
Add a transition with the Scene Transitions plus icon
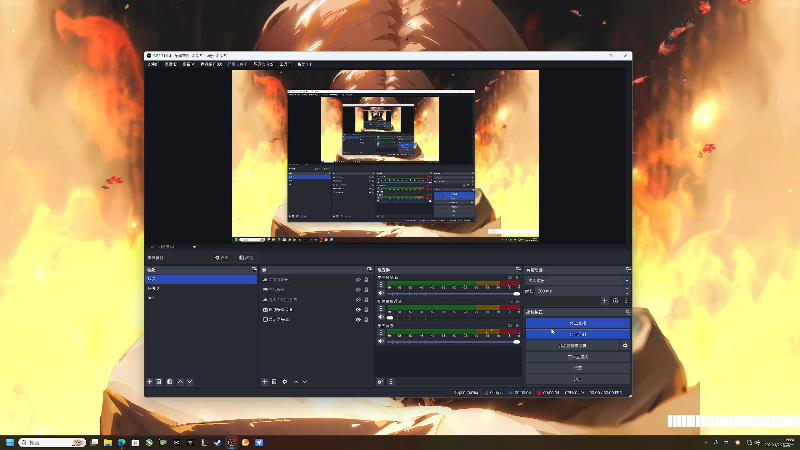(605, 301)
